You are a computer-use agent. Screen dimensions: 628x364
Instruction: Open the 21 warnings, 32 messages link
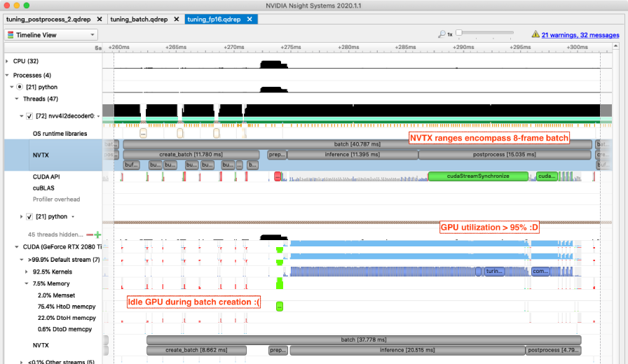click(580, 35)
